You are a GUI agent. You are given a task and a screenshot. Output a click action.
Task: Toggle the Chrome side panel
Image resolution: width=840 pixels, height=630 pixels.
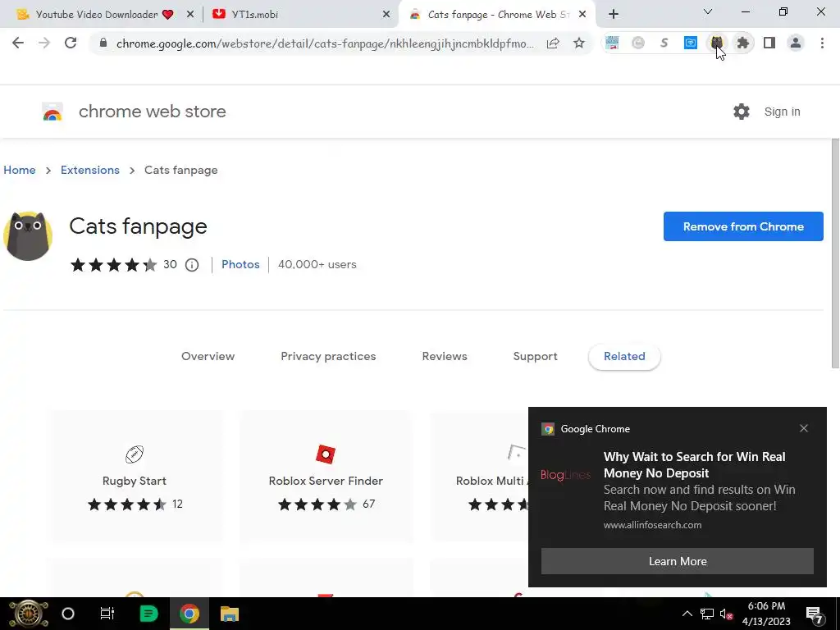(769, 43)
